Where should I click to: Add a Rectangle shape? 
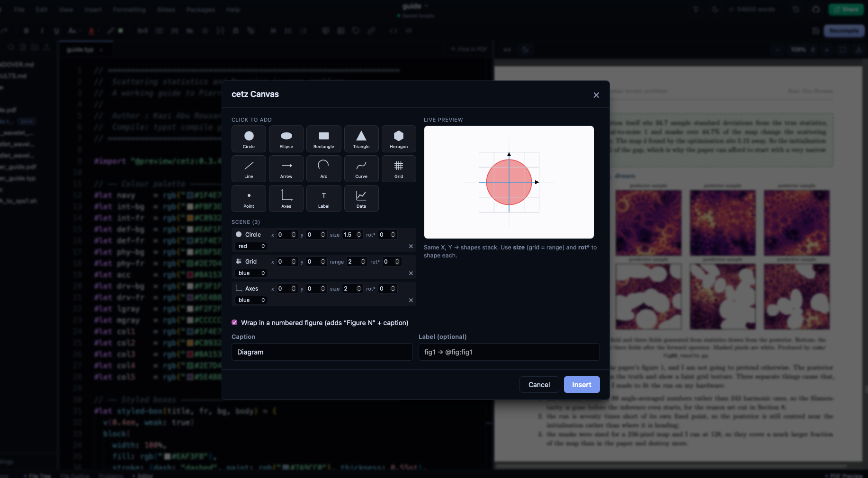(x=324, y=139)
